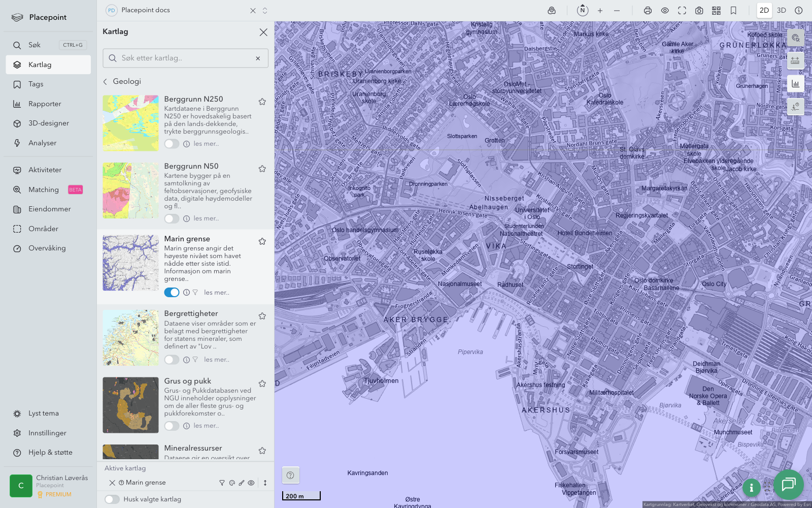Click the bookmark icon in top toolbar
Viewport: 812px width, 508px height.
[733, 11]
